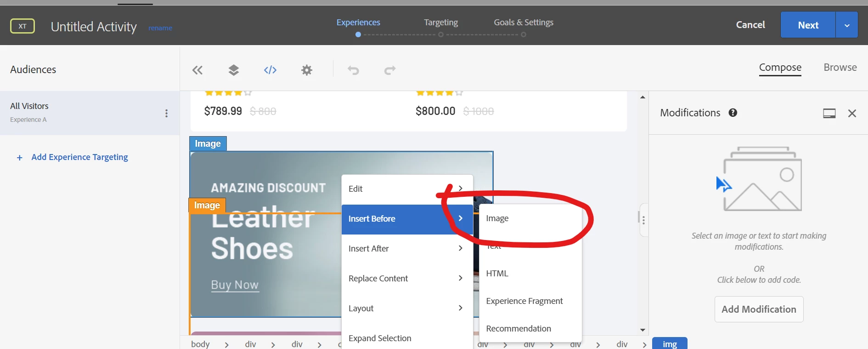Image resolution: width=868 pixels, height=349 pixels.
Task: Go to the Goals & Settings step
Action: coord(524,22)
